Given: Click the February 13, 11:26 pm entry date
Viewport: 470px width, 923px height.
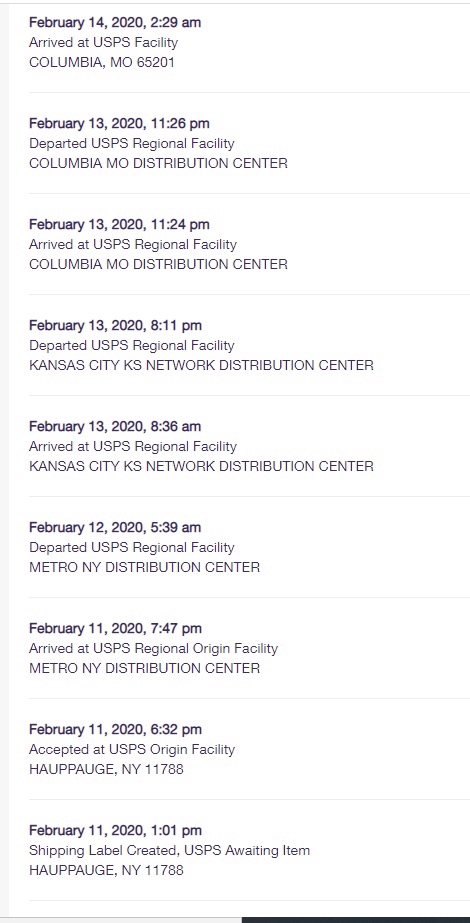Looking at the screenshot, I should pos(119,124).
